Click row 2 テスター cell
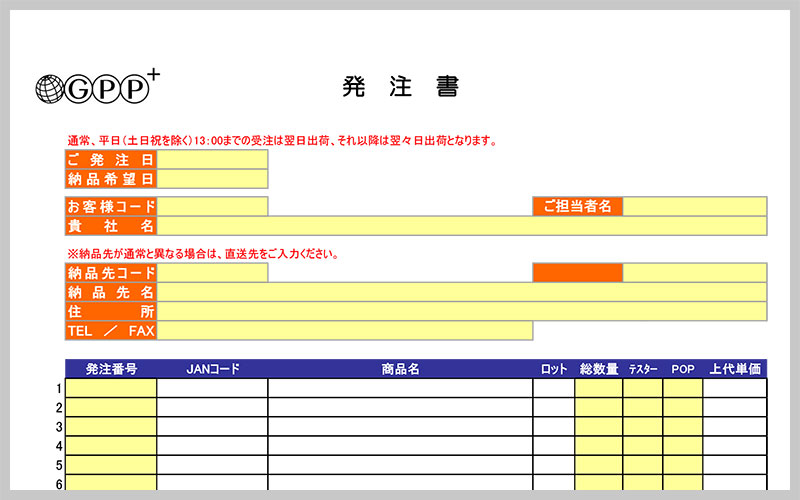This screenshot has width=800, height=500. 643,407
